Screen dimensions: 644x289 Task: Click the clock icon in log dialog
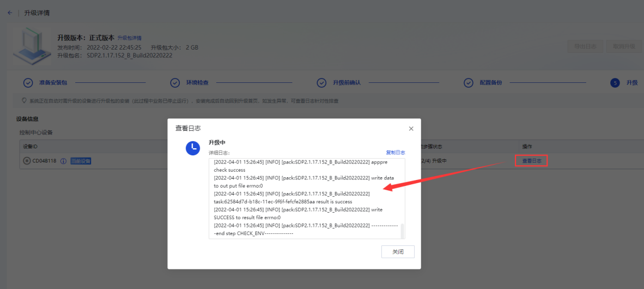pos(193,148)
